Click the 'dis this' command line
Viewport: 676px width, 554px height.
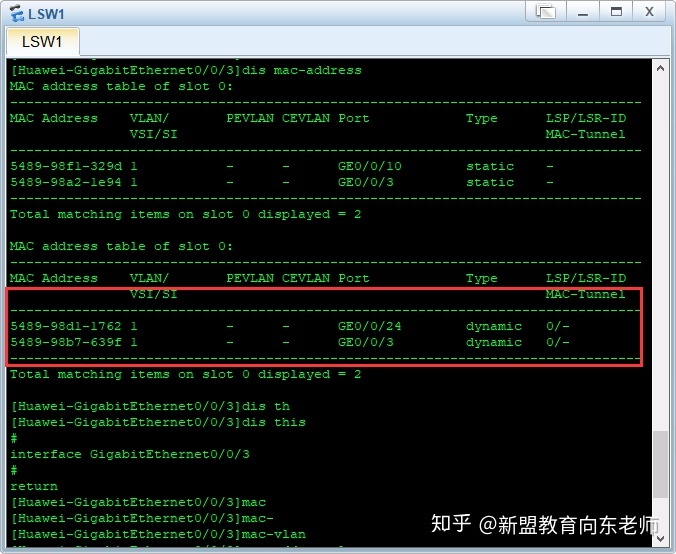pyautogui.click(x=158, y=422)
